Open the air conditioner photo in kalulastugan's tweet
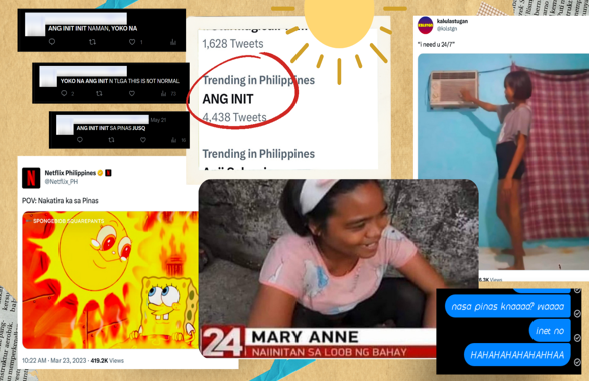 tap(503, 162)
